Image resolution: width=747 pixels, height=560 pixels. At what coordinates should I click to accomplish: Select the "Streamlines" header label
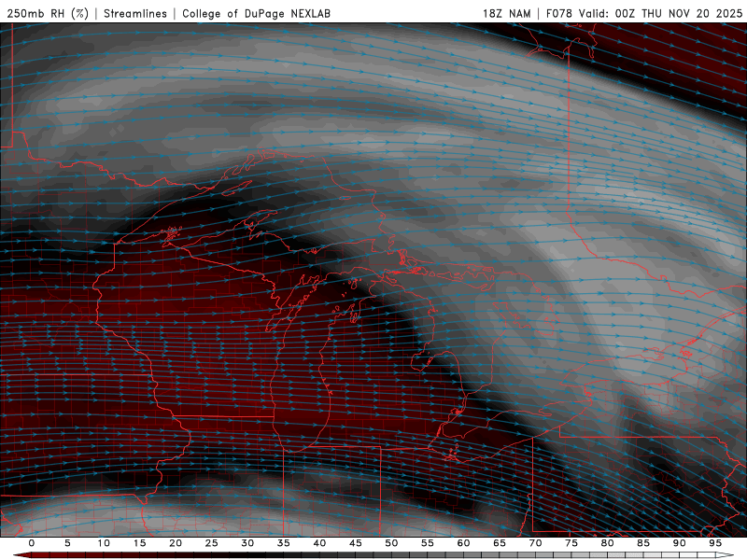coord(135,13)
